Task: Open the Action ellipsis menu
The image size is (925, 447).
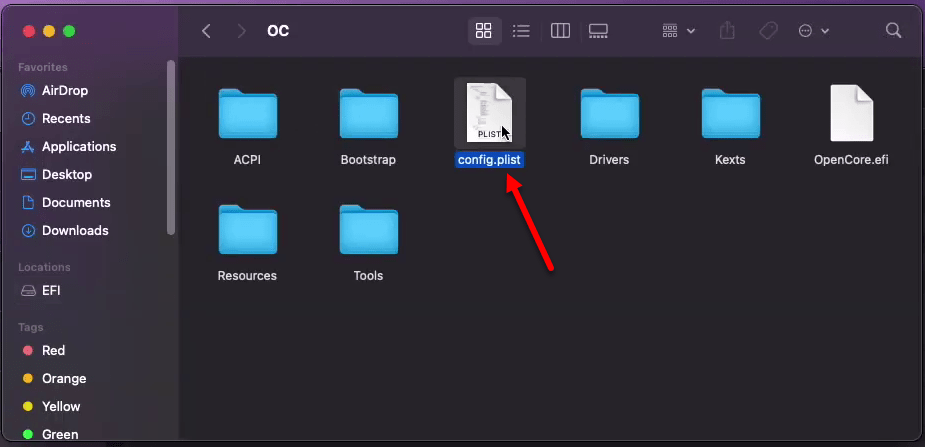Action: 814,31
